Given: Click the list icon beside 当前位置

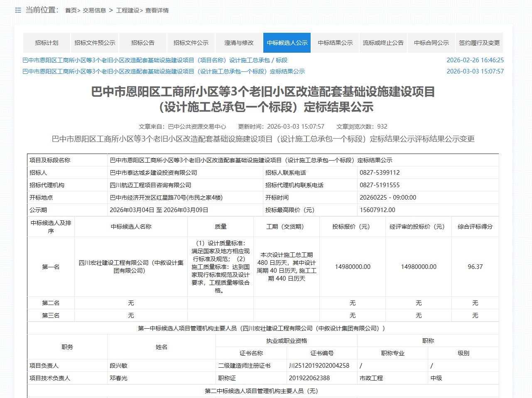Looking at the screenshot, I should click(18, 10).
